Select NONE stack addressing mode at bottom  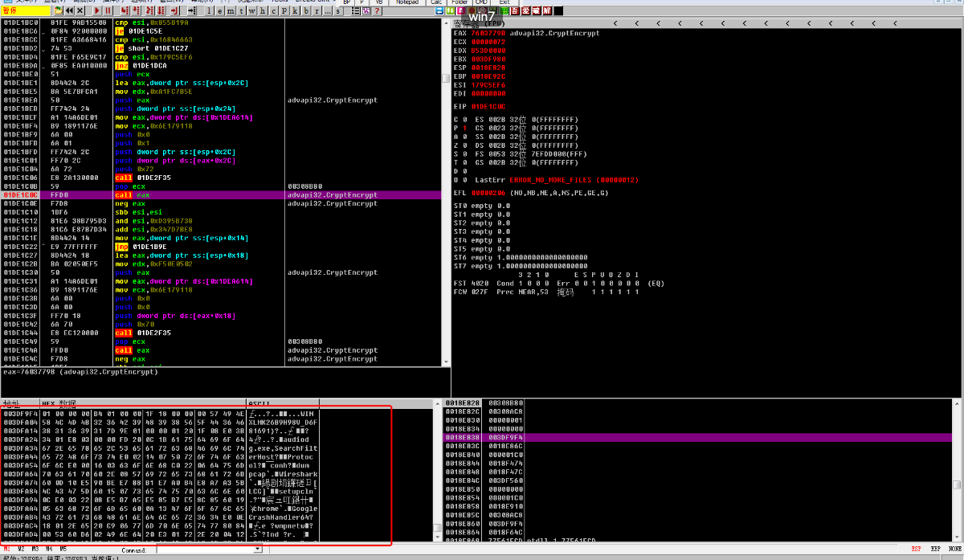coord(954,549)
